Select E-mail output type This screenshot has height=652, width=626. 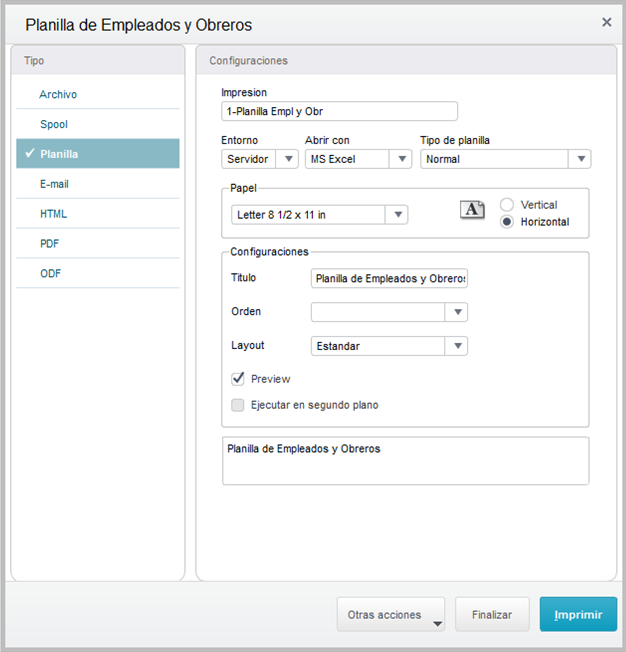[54, 184]
